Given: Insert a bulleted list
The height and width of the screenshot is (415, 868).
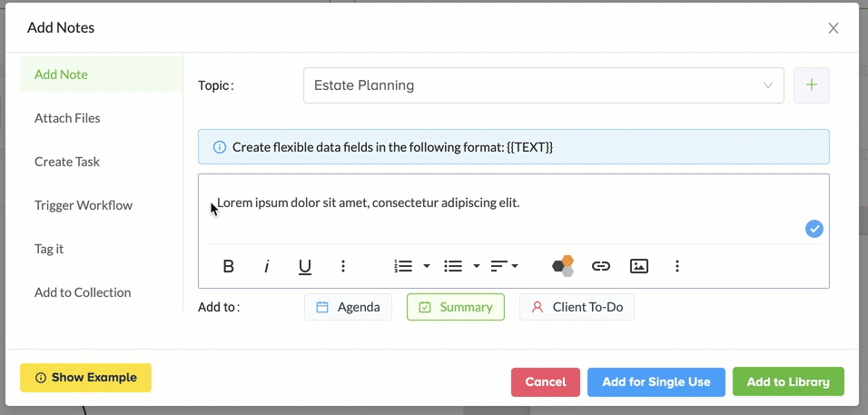Looking at the screenshot, I should (x=453, y=266).
